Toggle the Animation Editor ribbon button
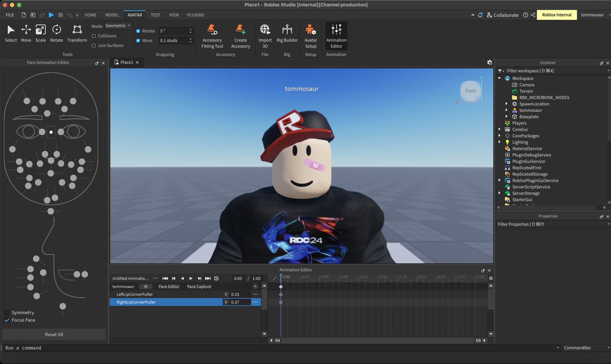This screenshot has height=364, width=611. [x=336, y=36]
